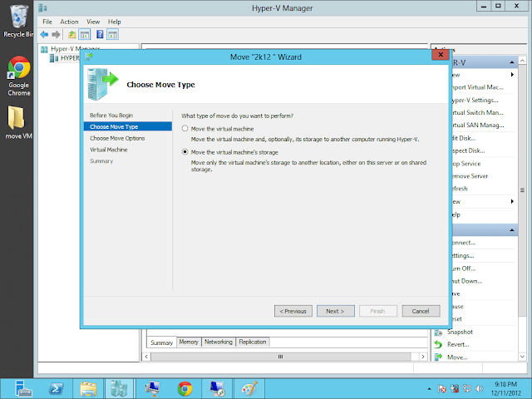Cancel the Move wizard
Viewport: 532px width, 399px height.
coord(421,311)
